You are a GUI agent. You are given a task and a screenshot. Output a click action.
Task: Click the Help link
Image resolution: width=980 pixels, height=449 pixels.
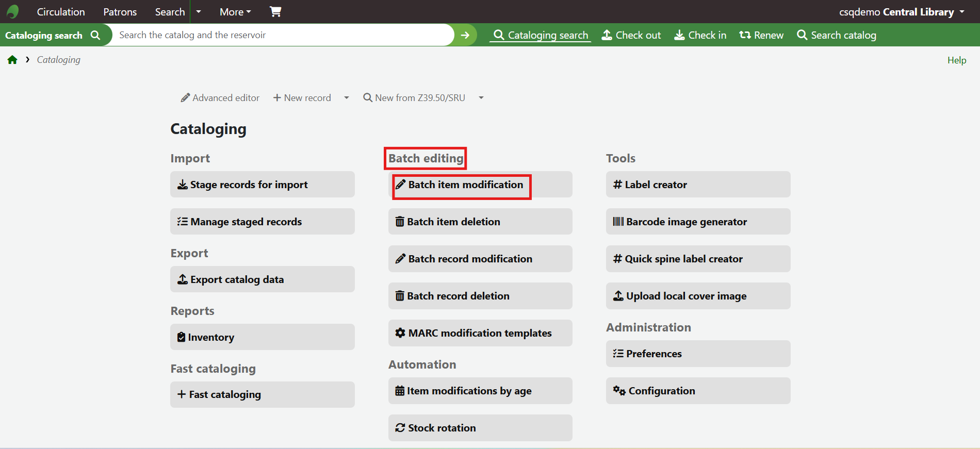pos(956,60)
